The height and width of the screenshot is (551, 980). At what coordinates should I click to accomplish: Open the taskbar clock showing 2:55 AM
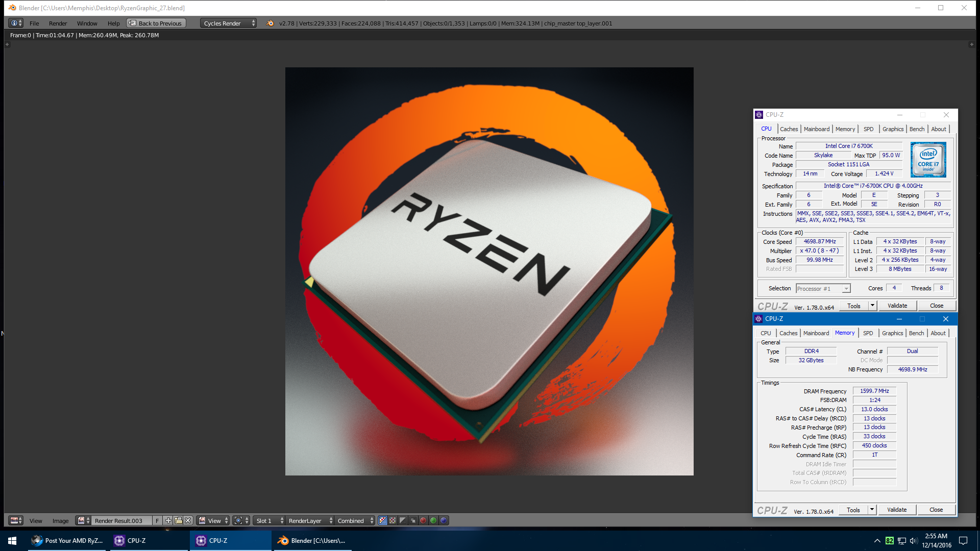click(x=936, y=540)
